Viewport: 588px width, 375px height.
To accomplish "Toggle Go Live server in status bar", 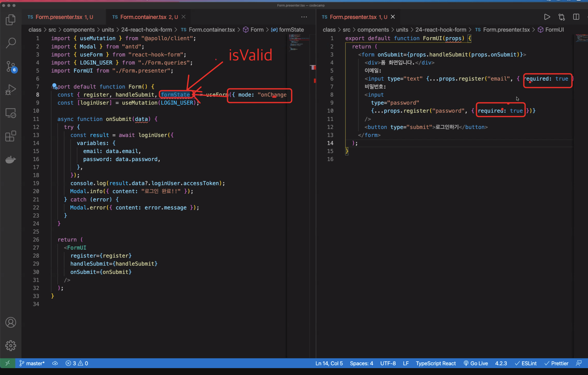I will (x=476, y=363).
